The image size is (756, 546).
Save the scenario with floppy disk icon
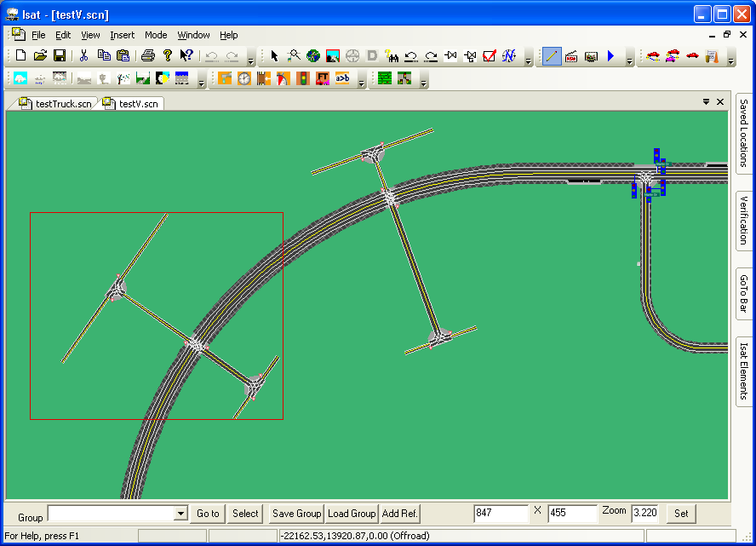click(60, 56)
